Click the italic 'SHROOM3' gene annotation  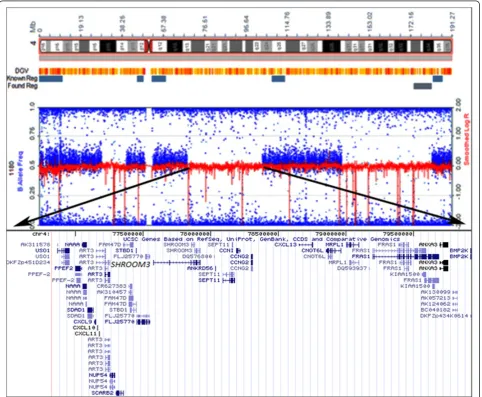(x=131, y=264)
